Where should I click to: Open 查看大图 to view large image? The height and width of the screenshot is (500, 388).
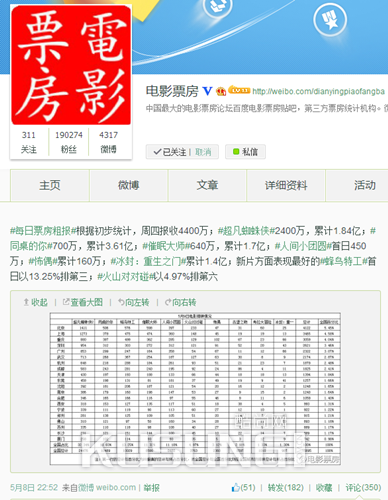pyautogui.click(x=83, y=302)
